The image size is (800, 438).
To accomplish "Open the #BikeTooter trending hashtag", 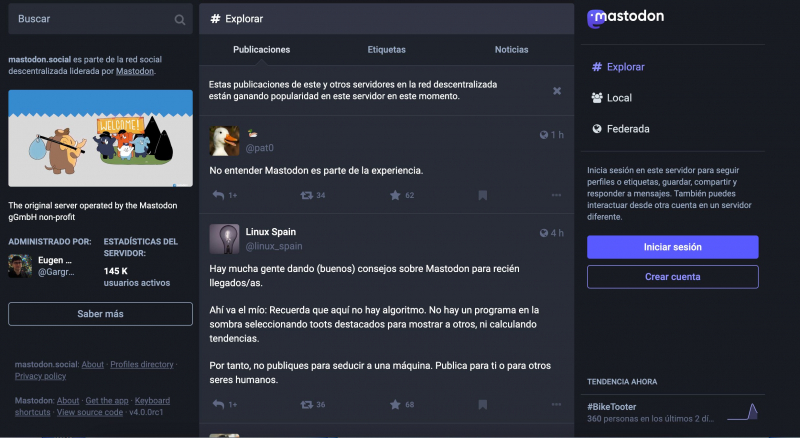I will click(612, 407).
